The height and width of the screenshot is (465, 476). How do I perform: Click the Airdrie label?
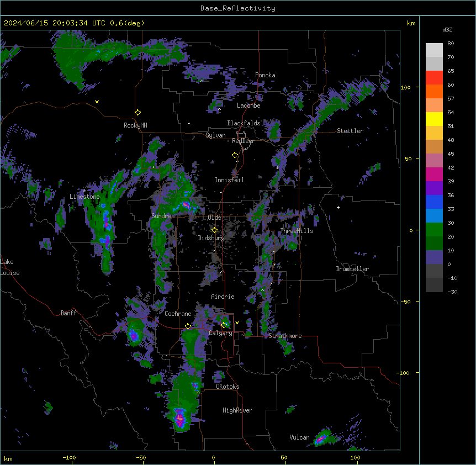[223, 297]
